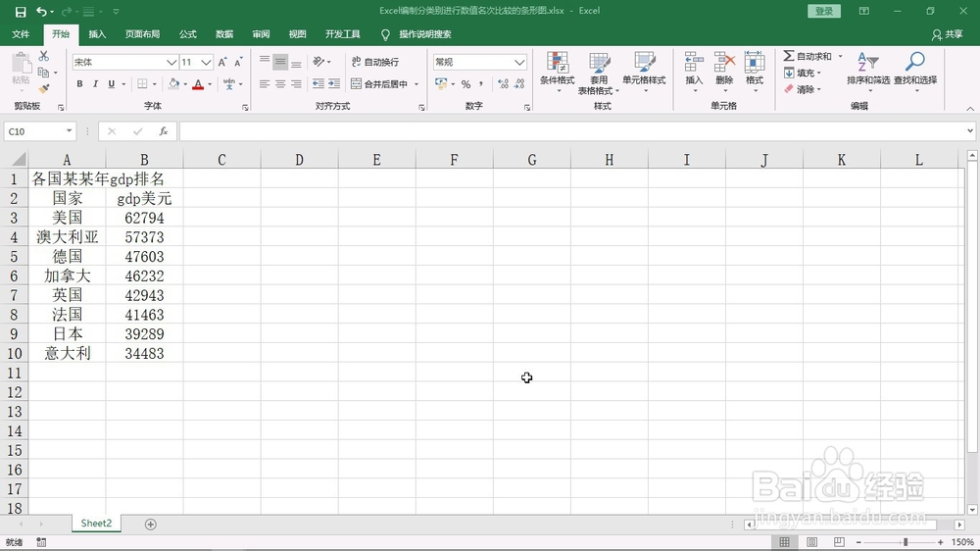Decrease font size with small A icon
Image resolution: width=980 pixels, height=551 pixels.
pyautogui.click(x=238, y=62)
